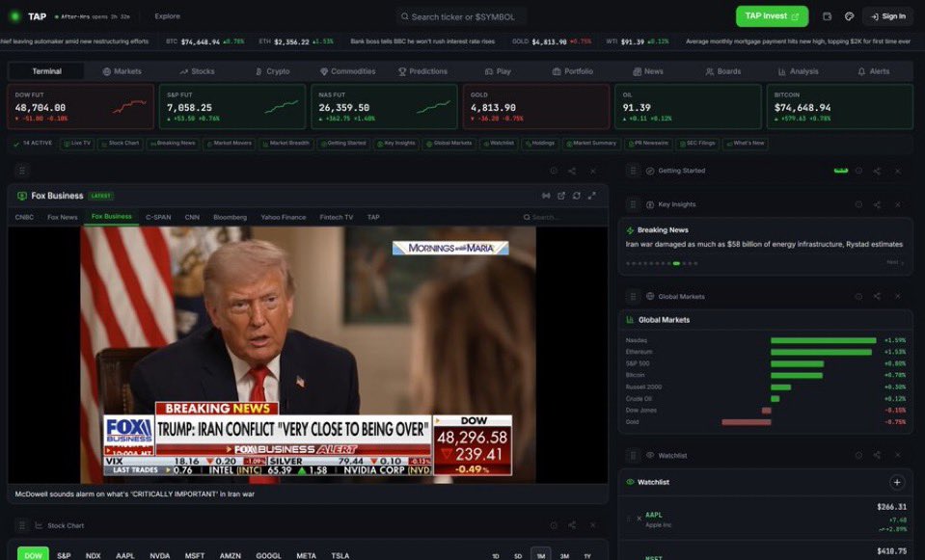
Task: Open the GOLD 4,813.90 futures card
Action: 535,107
